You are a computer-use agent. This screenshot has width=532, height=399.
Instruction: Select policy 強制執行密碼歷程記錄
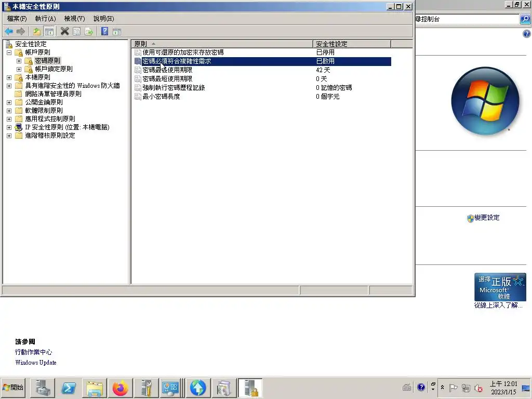coord(174,87)
